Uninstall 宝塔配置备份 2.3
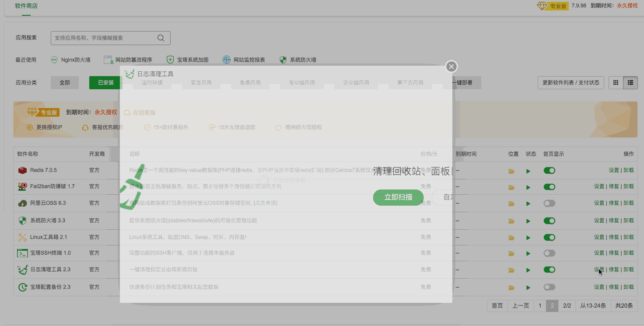The width and height of the screenshot is (644, 326). click(x=629, y=287)
